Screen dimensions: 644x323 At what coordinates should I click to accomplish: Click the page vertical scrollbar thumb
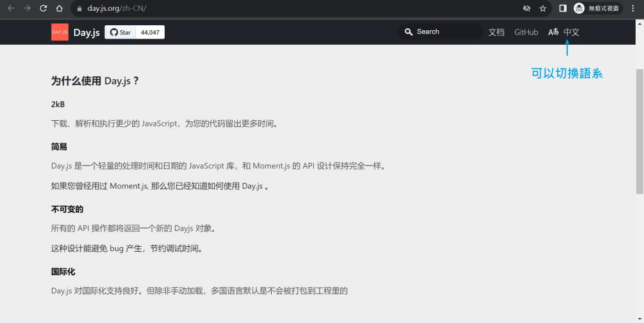click(640, 132)
